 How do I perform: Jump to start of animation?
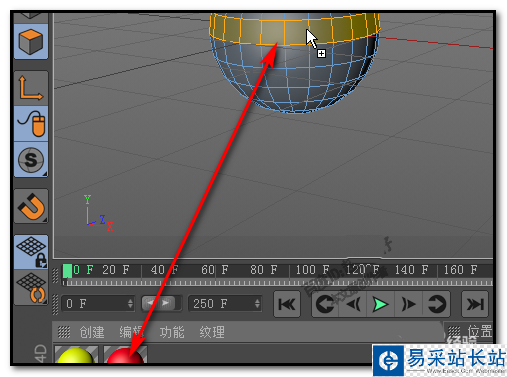point(287,304)
